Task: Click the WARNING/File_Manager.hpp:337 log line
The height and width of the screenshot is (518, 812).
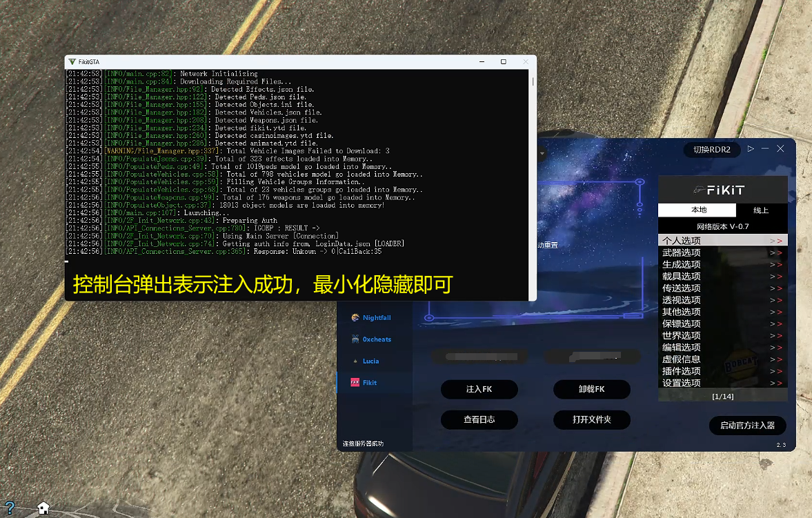Action: [x=228, y=151]
